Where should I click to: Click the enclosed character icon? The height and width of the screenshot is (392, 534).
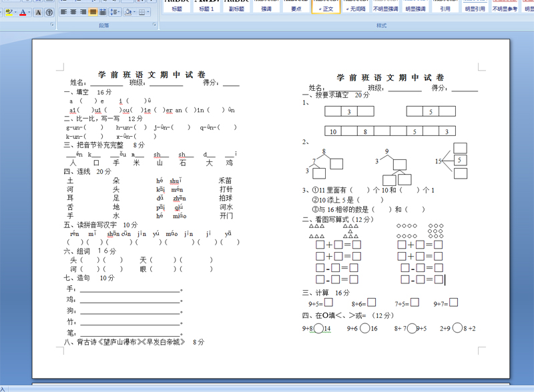coord(49,13)
